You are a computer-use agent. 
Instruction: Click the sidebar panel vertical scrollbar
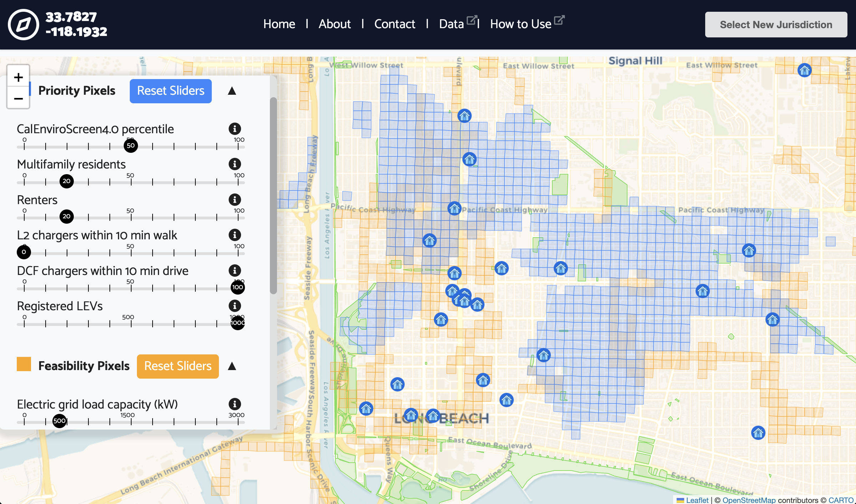click(x=273, y=196)
